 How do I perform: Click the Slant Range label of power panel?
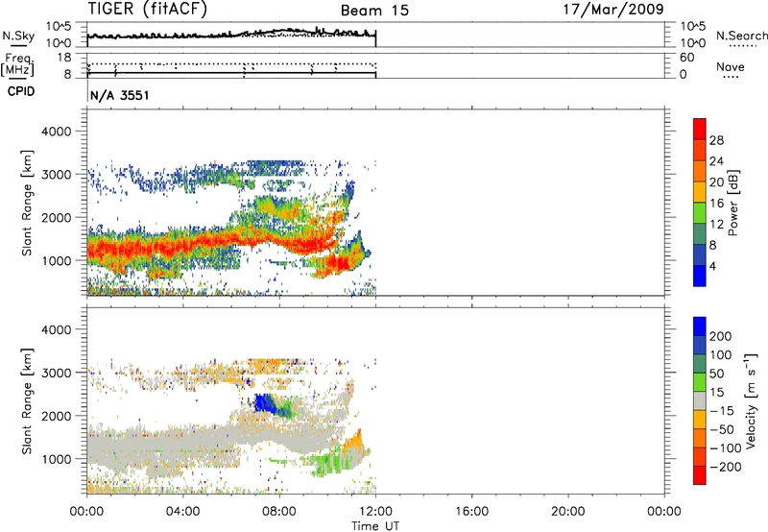pos(27,203)
